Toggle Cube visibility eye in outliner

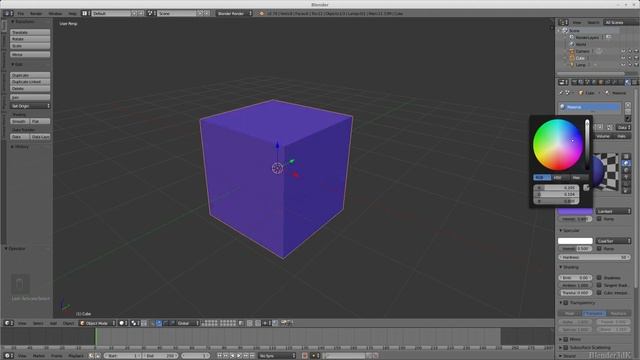pos(623,58)
